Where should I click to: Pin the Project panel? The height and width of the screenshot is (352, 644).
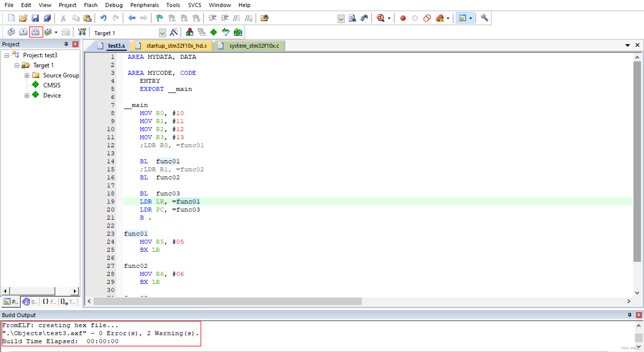66,44
